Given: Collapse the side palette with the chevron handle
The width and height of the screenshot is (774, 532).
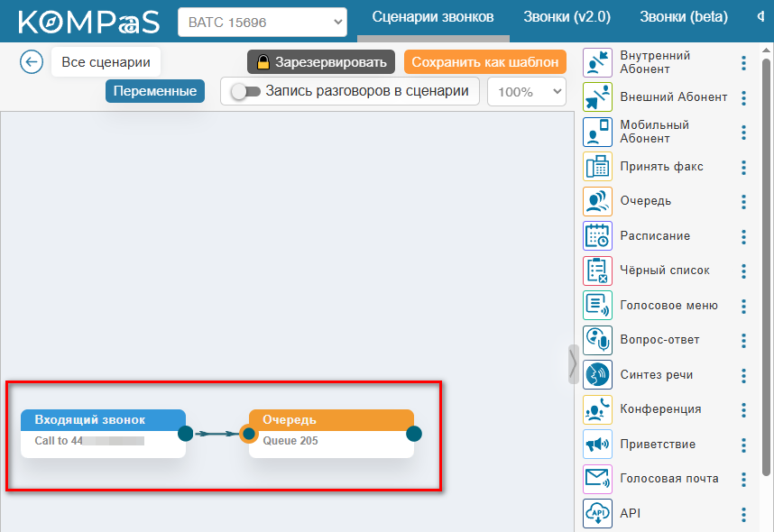Looking at the screenshot, I should pos(573,364).
